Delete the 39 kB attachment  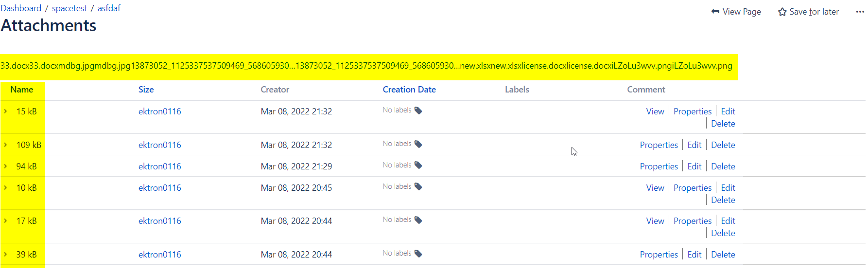[723, 255]
